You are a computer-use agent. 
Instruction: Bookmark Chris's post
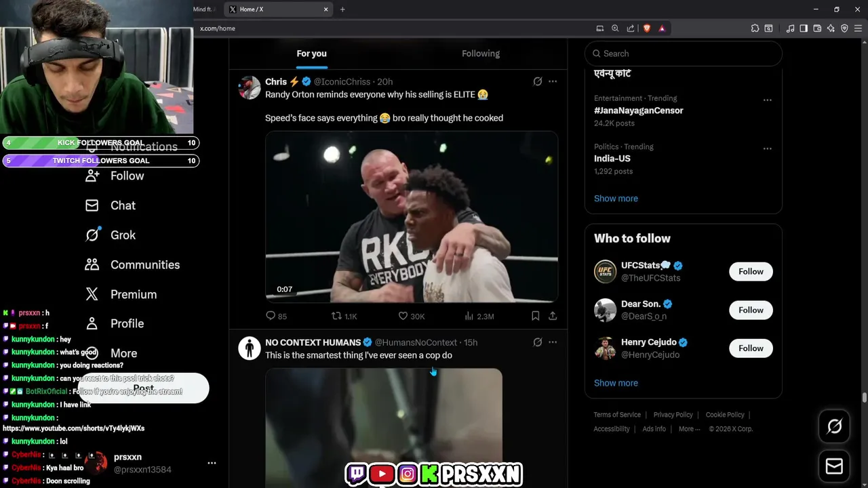[x=535, y=316]
